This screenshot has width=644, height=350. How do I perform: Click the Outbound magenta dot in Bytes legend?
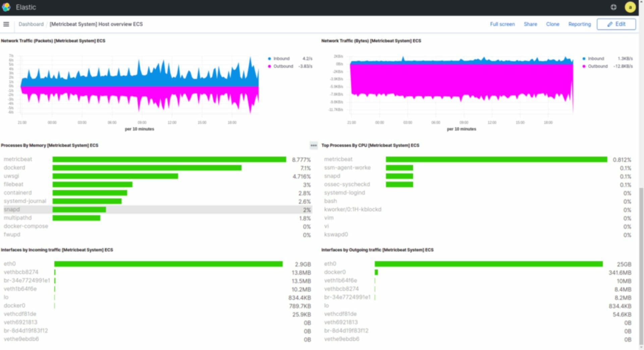pos(584,66)
